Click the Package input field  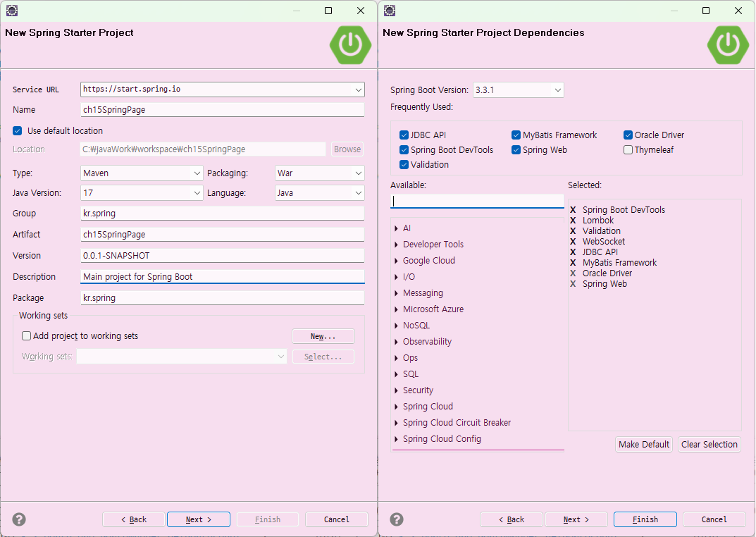[x=222, y=298]
